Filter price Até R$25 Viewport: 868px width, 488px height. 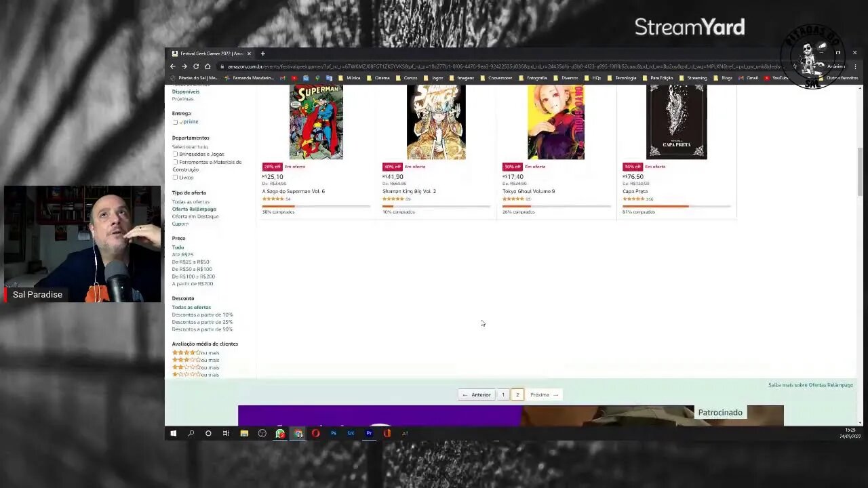coord(182,255)
